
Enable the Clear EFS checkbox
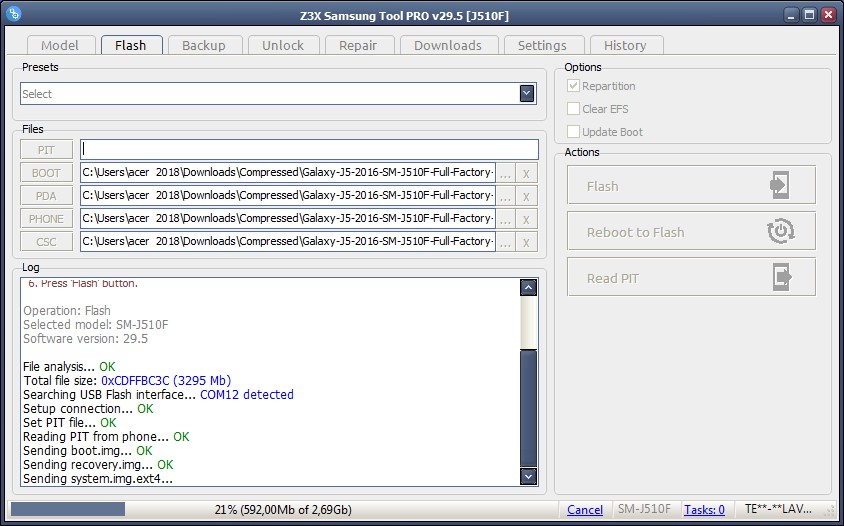click(573, 109)
